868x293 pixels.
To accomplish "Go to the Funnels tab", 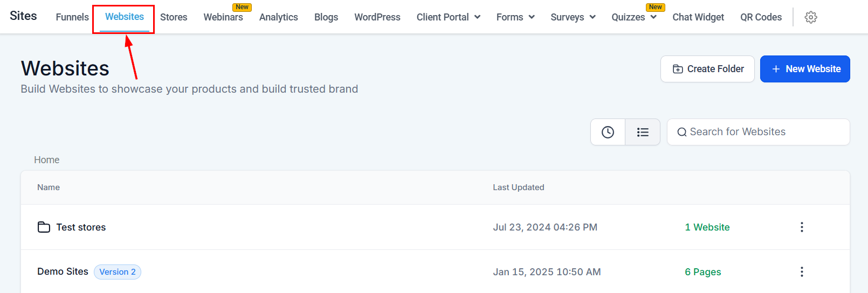I will (x=72, y=17).
